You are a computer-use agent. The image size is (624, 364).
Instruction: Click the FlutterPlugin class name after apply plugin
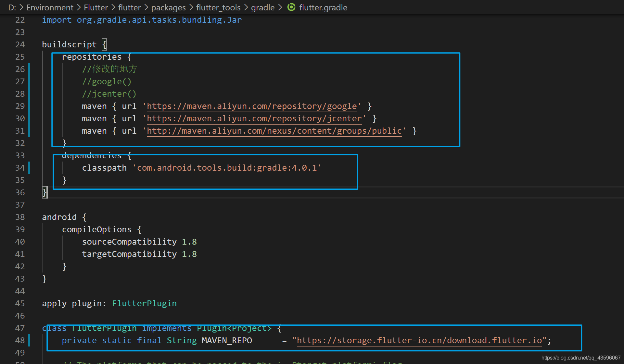(x=144, y=303)
